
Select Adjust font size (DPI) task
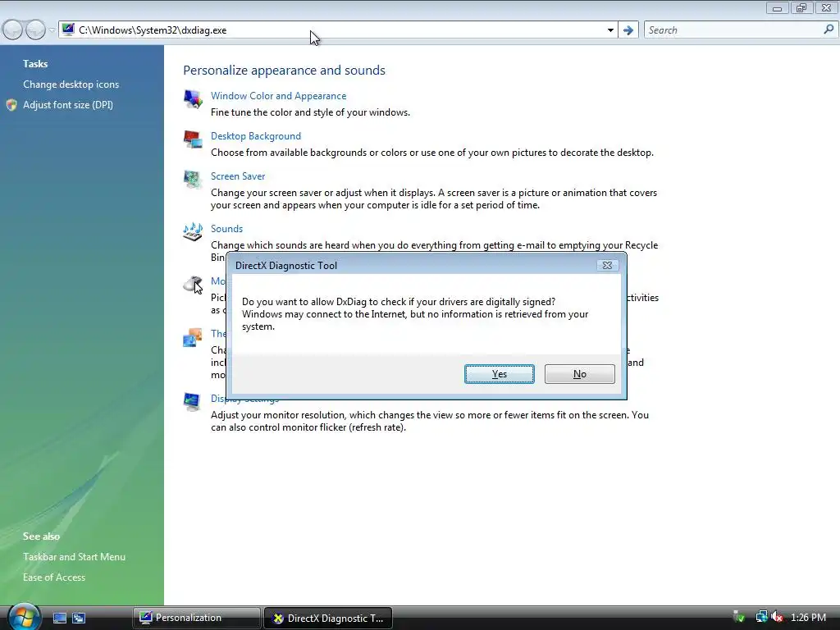(68, 105)
